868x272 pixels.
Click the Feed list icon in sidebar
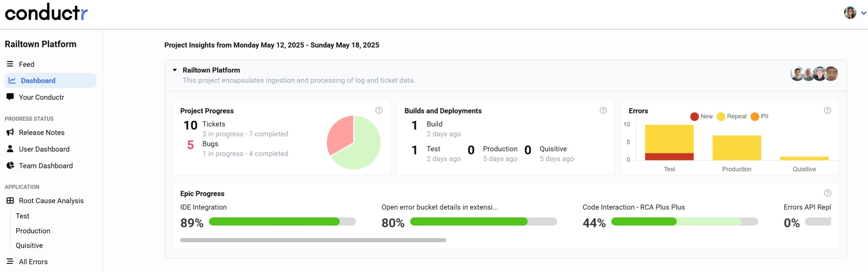tap(10, 64)
